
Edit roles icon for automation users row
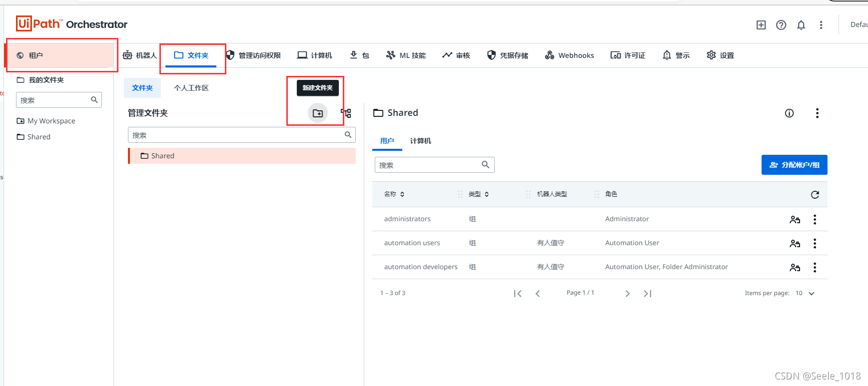[x=795, y=244]
